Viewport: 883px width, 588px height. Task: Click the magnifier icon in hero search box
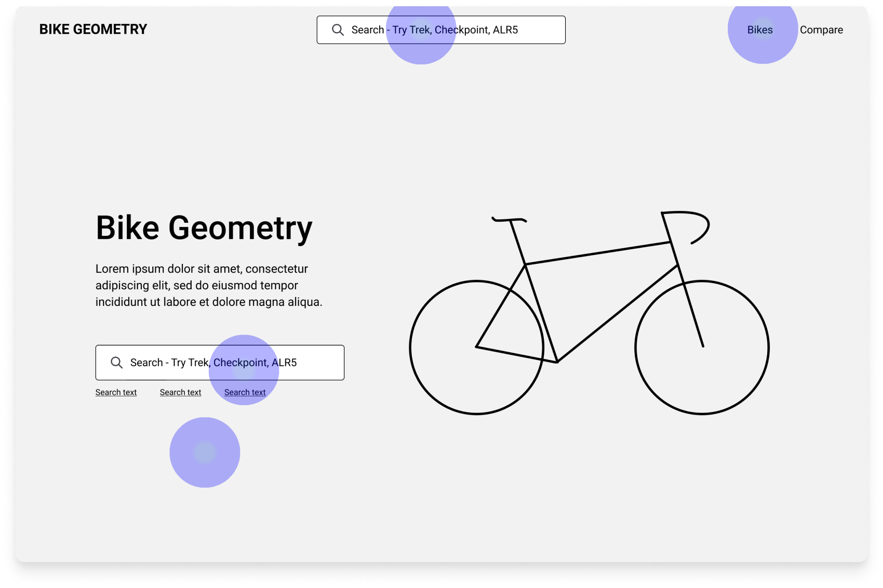point(116,363)
